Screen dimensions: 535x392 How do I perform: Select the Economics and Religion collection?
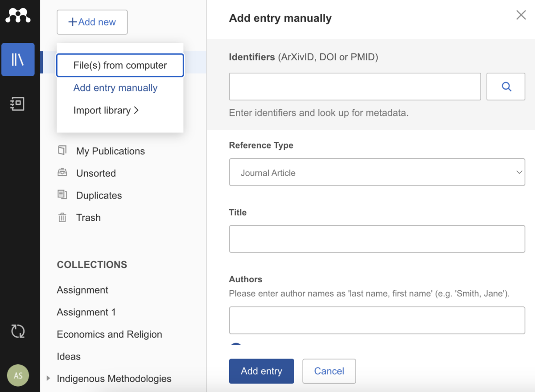click(109, 334)
